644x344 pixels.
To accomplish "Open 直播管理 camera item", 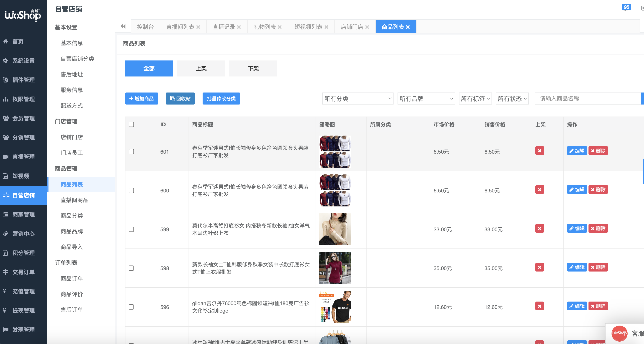I will click(23, 157).
